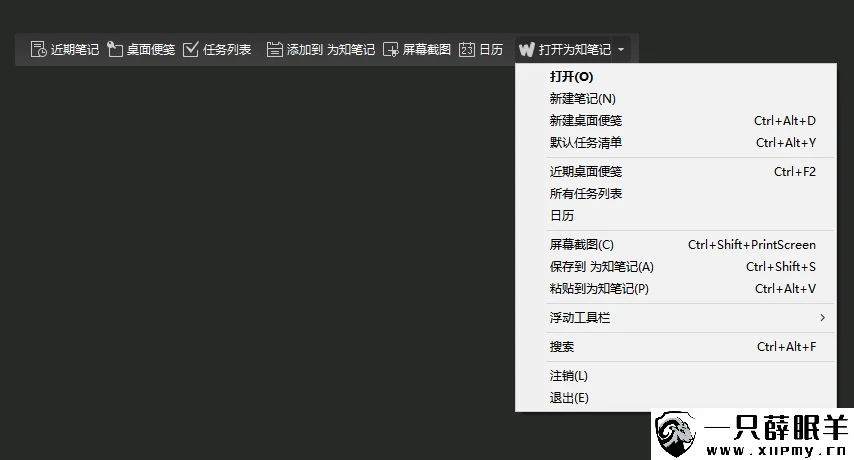Screen dimensions: 854x460
Task: Select 打开(O) in the menu
Action: (x=676, y=77)
